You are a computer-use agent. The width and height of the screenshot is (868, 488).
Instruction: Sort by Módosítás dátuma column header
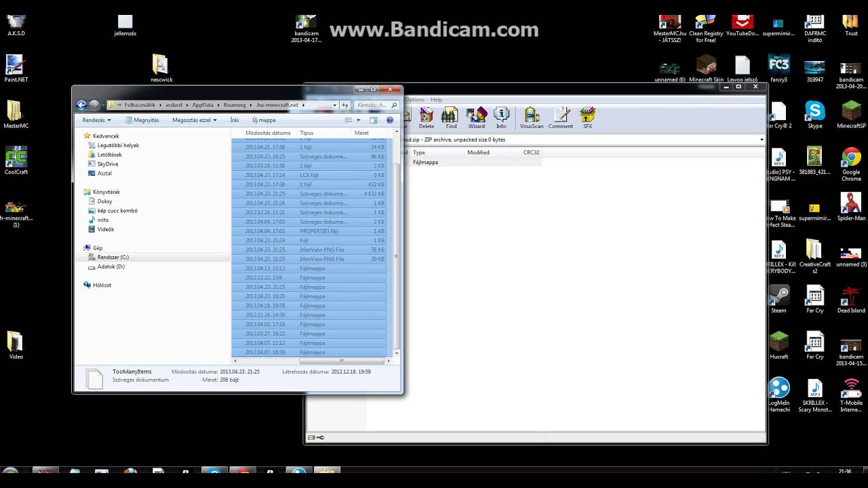[x=268, y=133]
